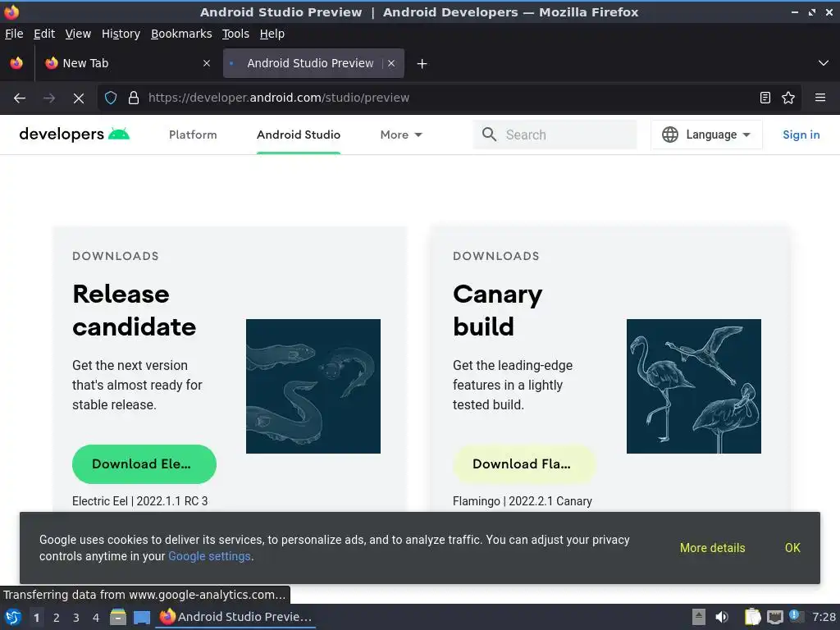
Task: Open Firefox hamburger application menu
Action: (820, 98)
